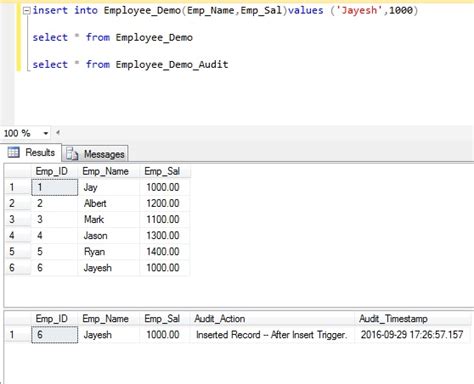Select Jayesh cell in first result grid
The width and height of the screenshot is (474, 384).
coord(109,267)
